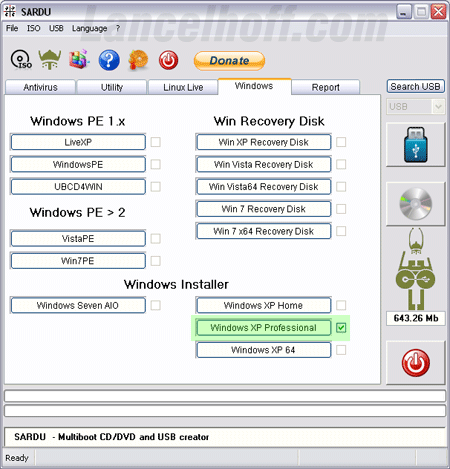Switch to the Antivirus tab
450x469 pixels.
[40, 87]
